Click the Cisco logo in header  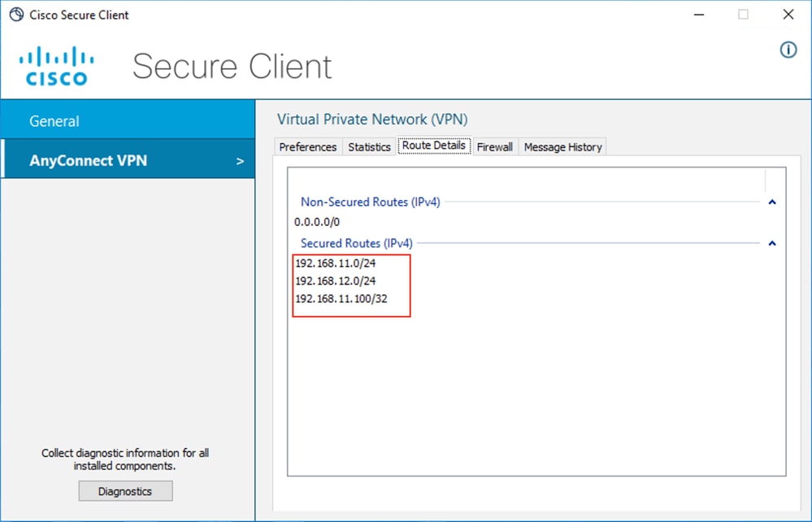click(x=56, y=66)
